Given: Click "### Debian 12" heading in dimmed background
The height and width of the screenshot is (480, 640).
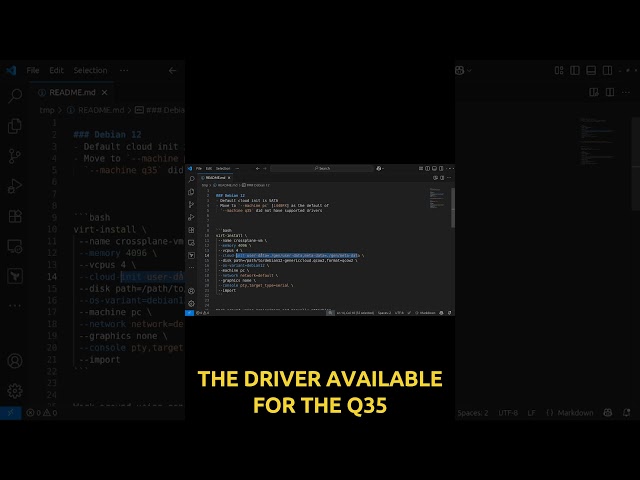Looking at the screenshot, I should 107,134.
